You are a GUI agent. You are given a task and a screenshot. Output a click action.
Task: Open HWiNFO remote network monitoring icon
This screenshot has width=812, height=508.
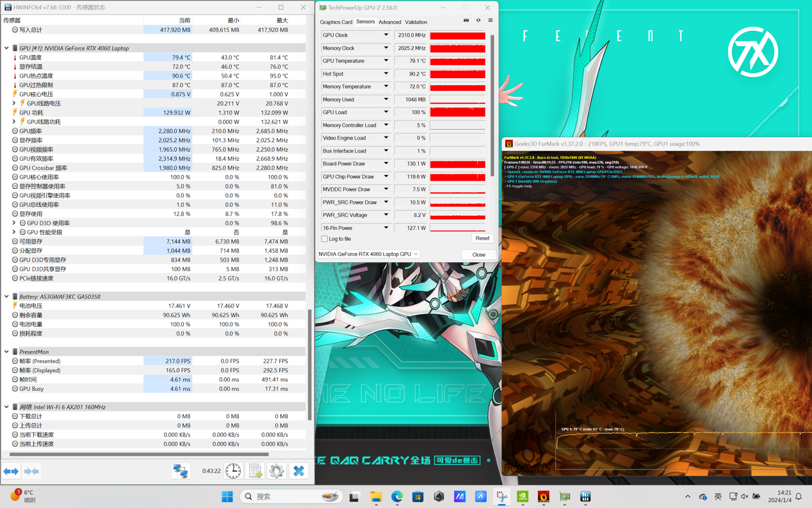(x=181, y=471)
